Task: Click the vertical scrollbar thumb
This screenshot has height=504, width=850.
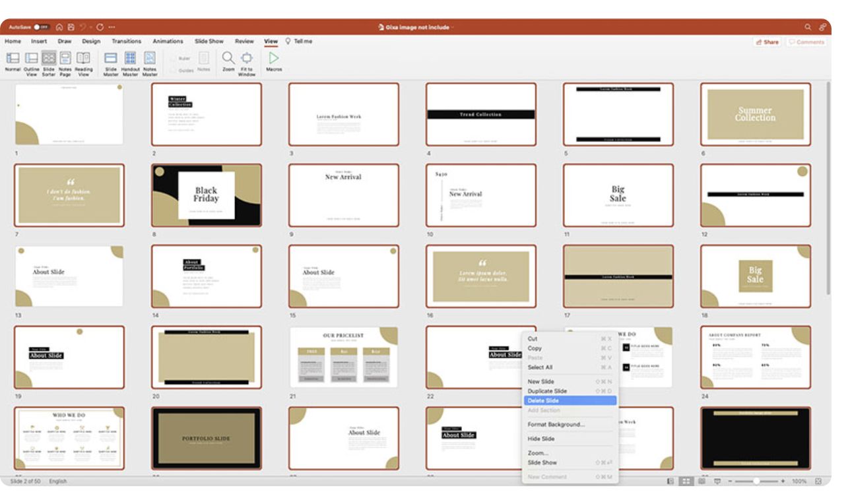Action: pos(828,188)
